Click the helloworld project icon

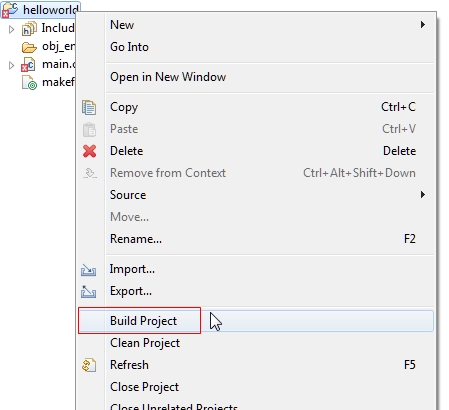click(9, 10)
